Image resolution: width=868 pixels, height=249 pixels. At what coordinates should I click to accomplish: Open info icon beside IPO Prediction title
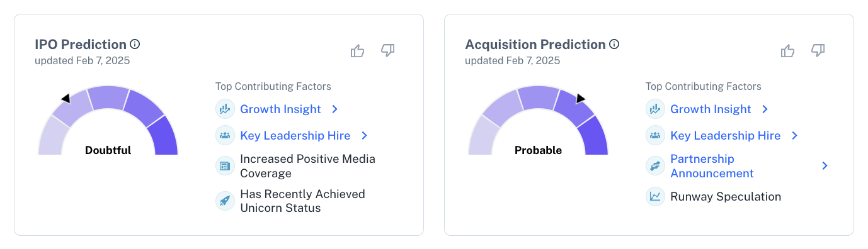135,44
